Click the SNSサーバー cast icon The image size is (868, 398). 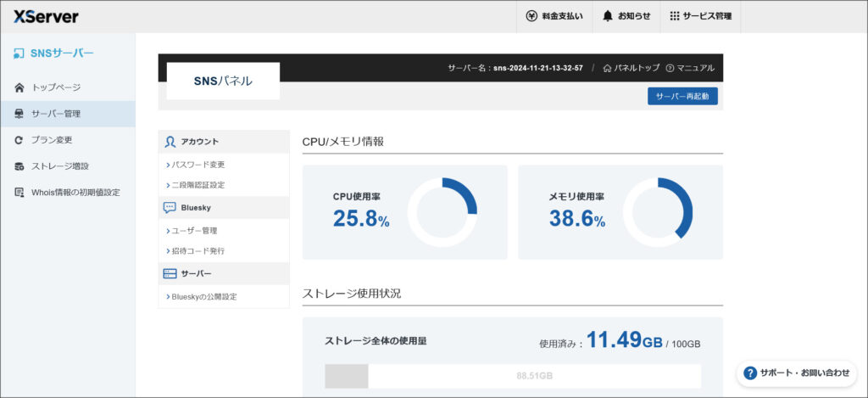click(x=19, y=53)
